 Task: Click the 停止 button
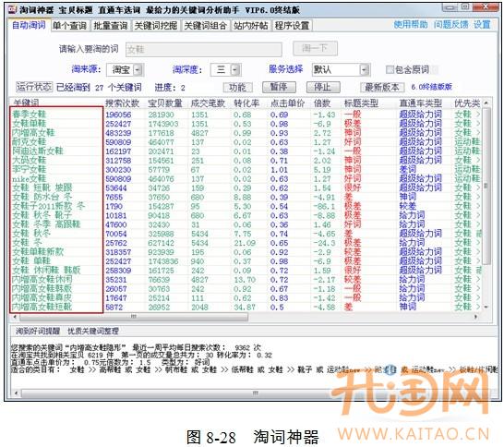point(322,87)
